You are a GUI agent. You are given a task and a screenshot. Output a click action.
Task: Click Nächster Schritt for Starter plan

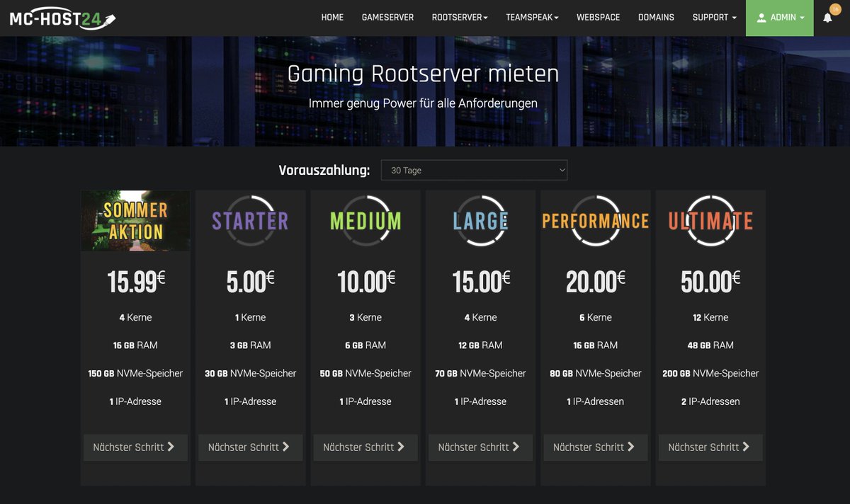[x=250, y=447]
